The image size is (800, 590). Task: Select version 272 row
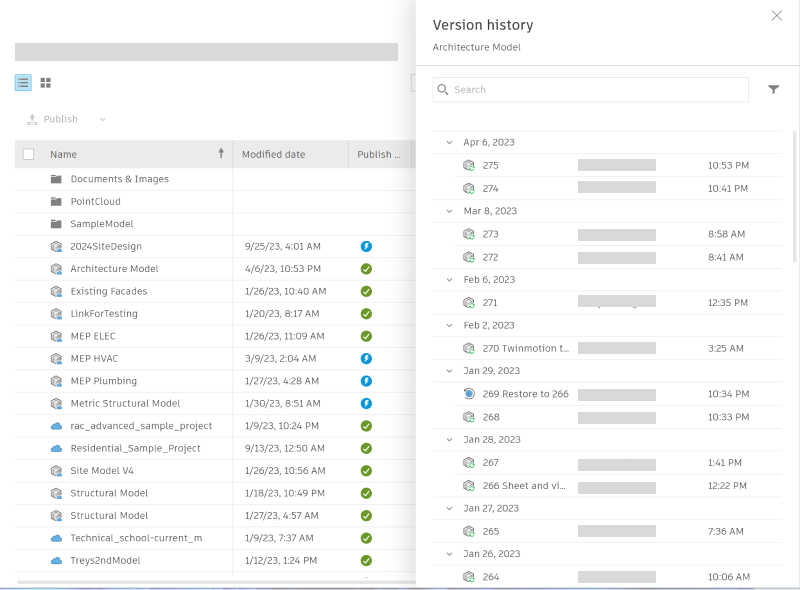coord(607,257)
